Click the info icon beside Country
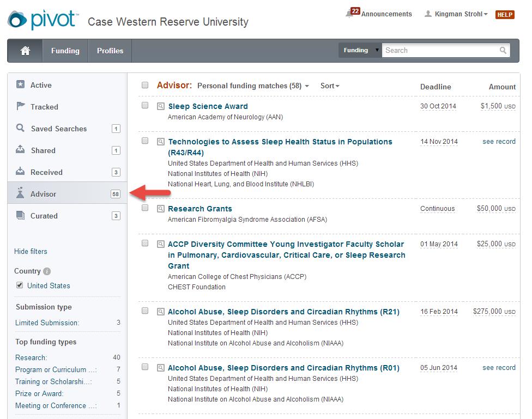Image resolution: width=532 pixels, height=419 pixels. point(47,271)
